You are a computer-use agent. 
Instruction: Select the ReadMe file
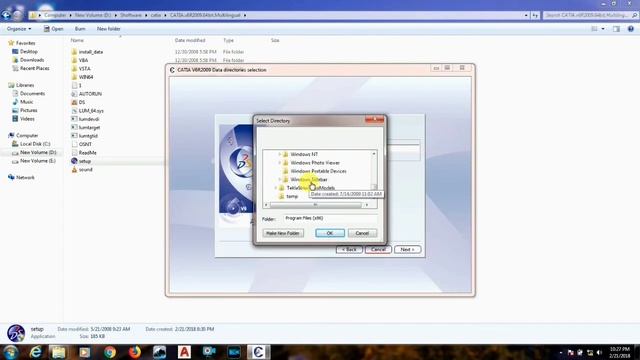pos(87,153)
